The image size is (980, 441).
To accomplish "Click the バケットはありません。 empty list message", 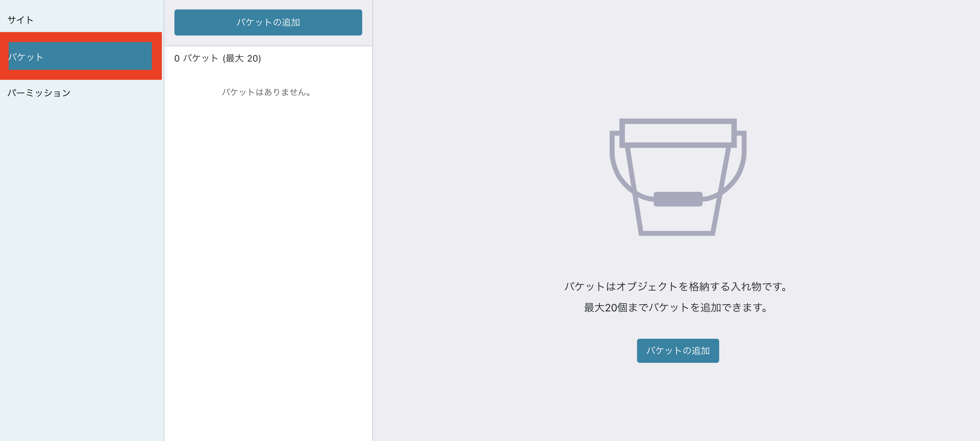I will click(267, 92).
